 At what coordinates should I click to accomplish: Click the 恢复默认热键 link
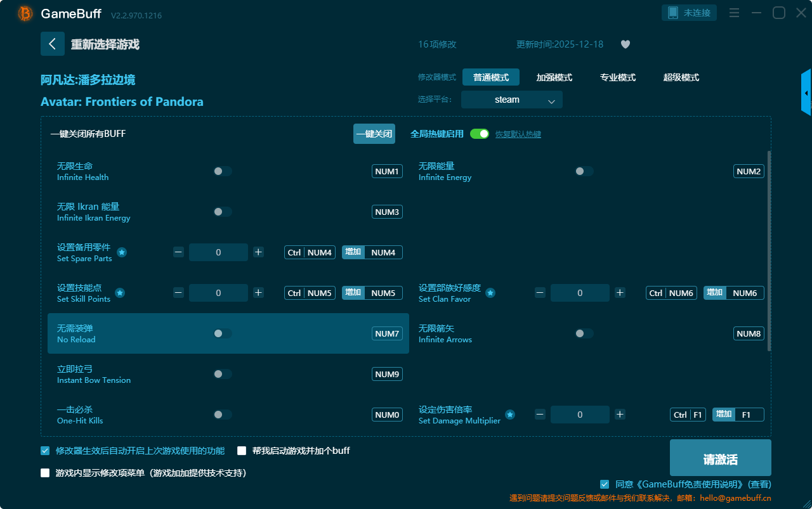[x=518, y=134]
